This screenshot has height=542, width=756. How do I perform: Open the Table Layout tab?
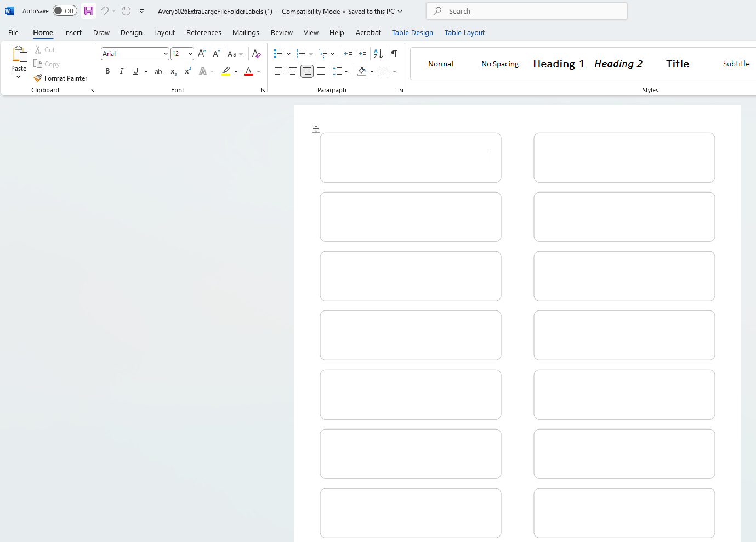click(x=464, y=32)
